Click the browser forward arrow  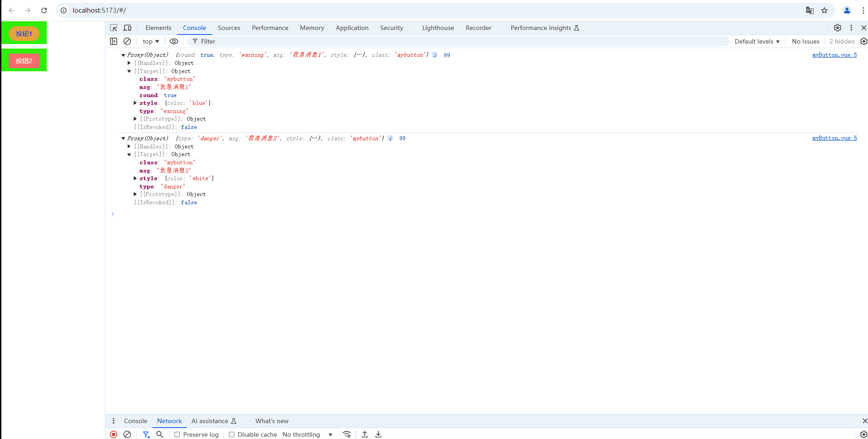tap(28, 10)
